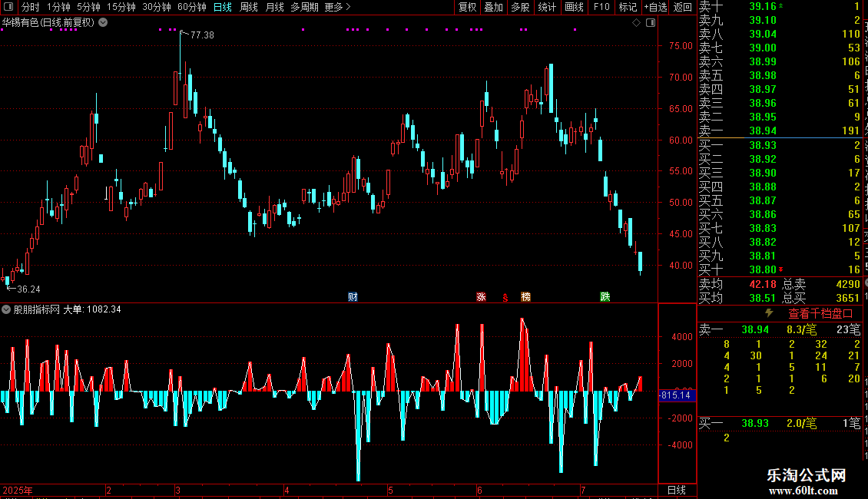Screen dimensions: 868x499
Task: Click the 大单: 1082.34 indicator value
Action: tap(92, 309)
